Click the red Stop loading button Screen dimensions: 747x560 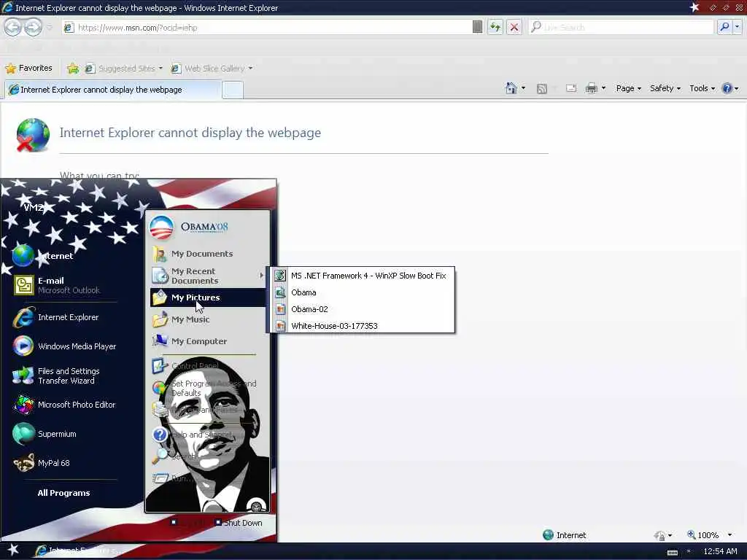(x=514, y=27)
